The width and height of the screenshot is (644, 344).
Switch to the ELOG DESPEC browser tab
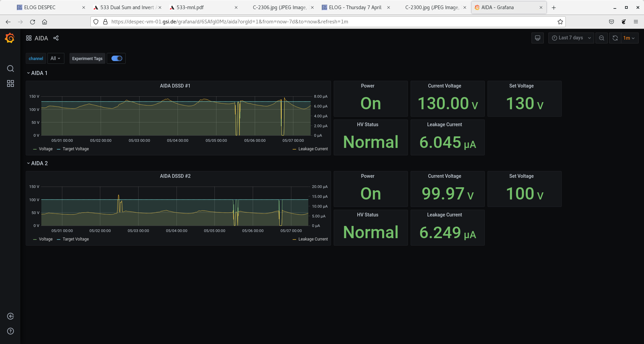40,7
